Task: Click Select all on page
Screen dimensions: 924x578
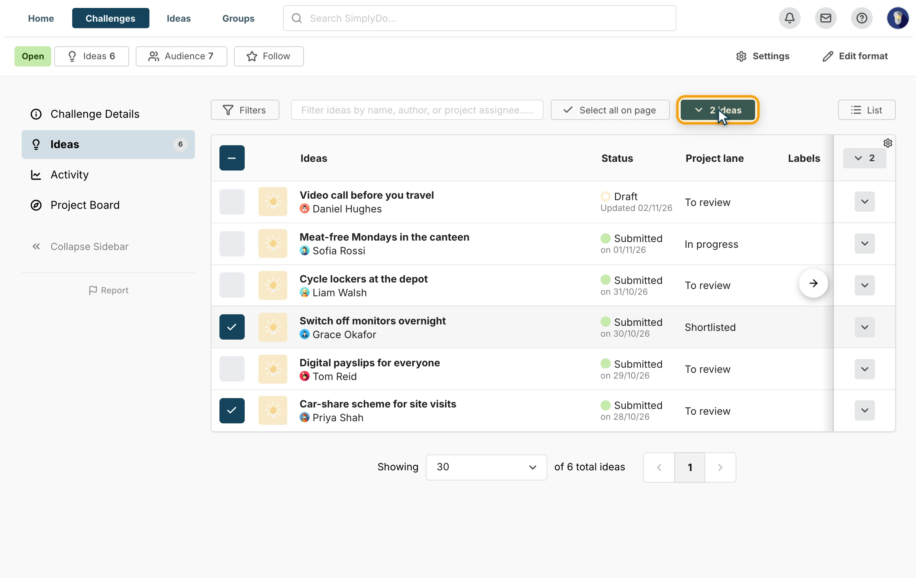Action: click(x=610, y=110)
